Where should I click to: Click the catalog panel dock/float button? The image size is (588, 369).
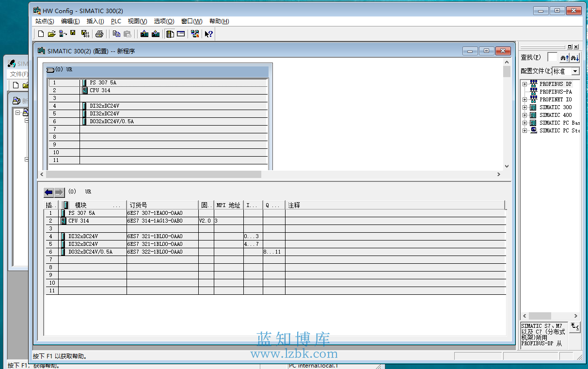click(x=570, y=47)
